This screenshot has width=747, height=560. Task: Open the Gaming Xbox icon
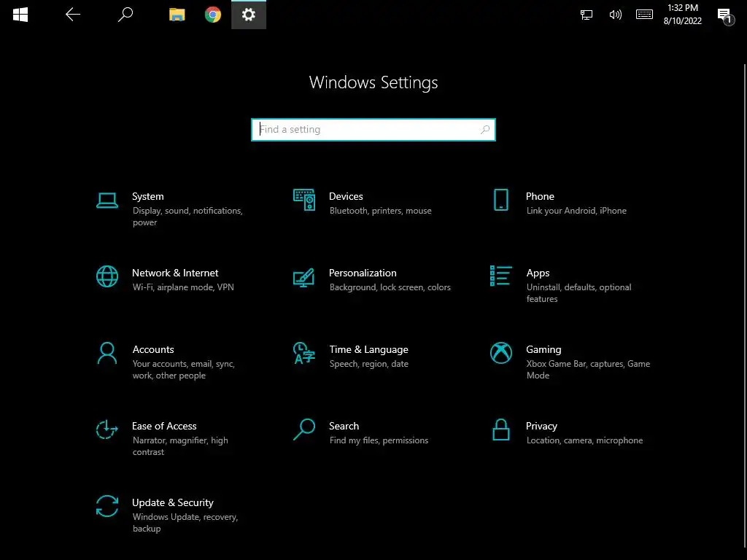coord(500,354)
